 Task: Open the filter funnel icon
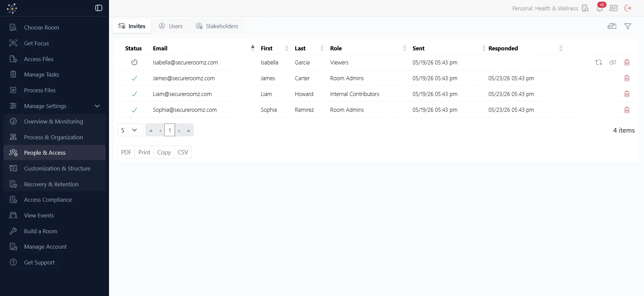click(x=628, y=26)
